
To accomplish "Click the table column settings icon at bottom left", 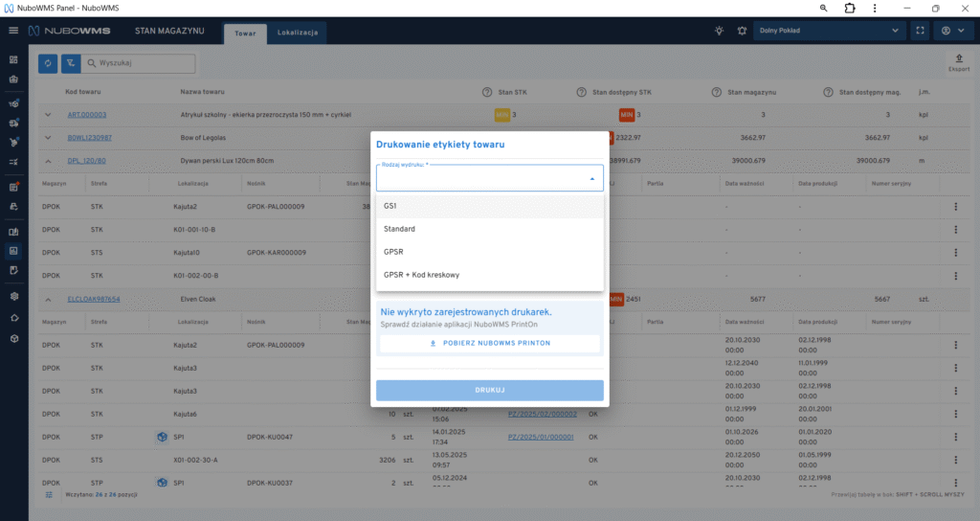I will [49, 495].
